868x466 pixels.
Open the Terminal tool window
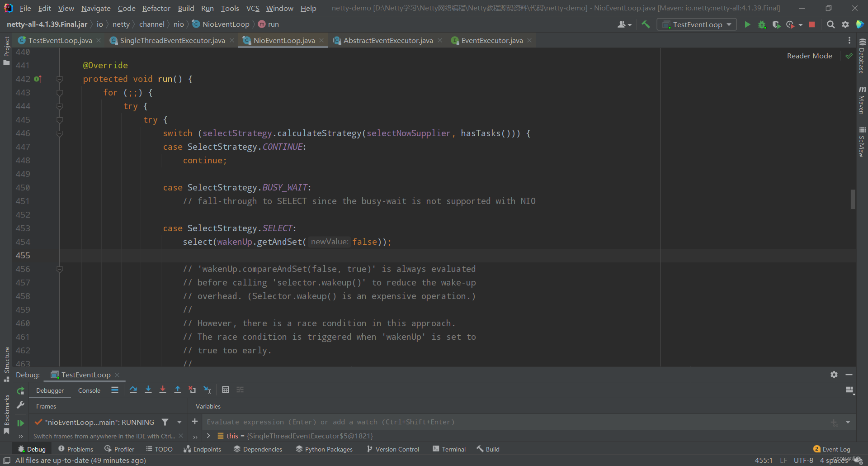[x=449, y=449]
